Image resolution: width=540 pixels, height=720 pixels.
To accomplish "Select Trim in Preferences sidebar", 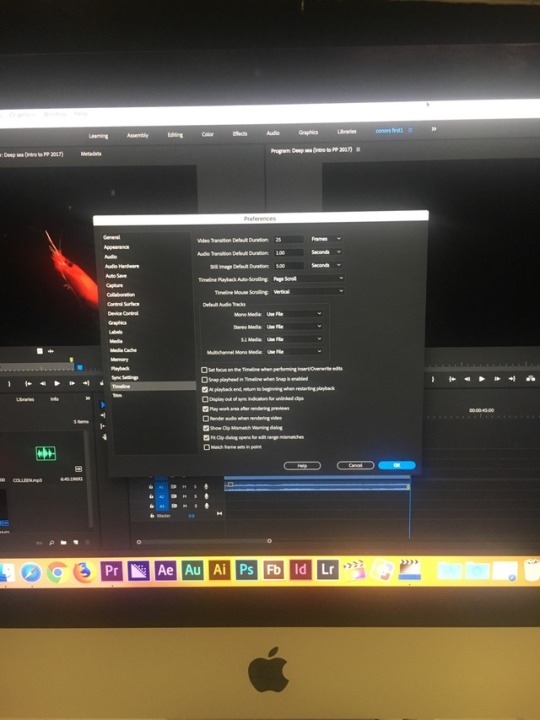I will (117, 395).
